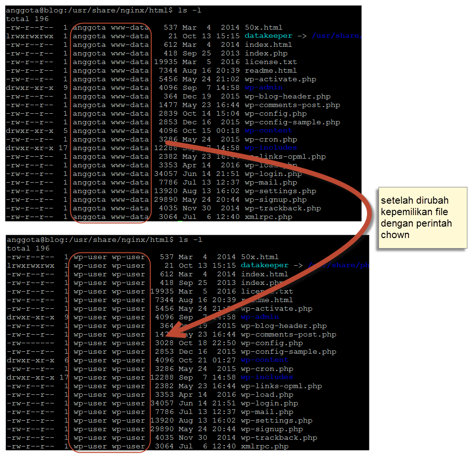Click the wp-config.php entry sized 3028
476x457 pixels.
[271, 343]
